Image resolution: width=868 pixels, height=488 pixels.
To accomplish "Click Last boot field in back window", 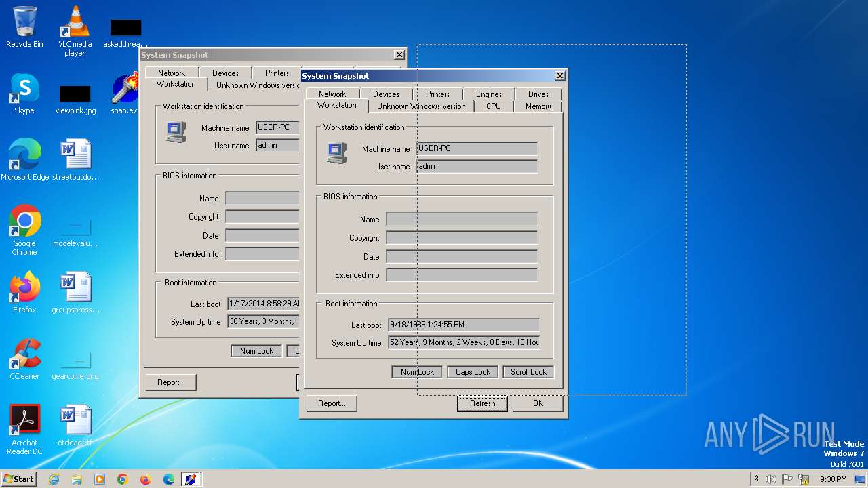I will (263, 304).
